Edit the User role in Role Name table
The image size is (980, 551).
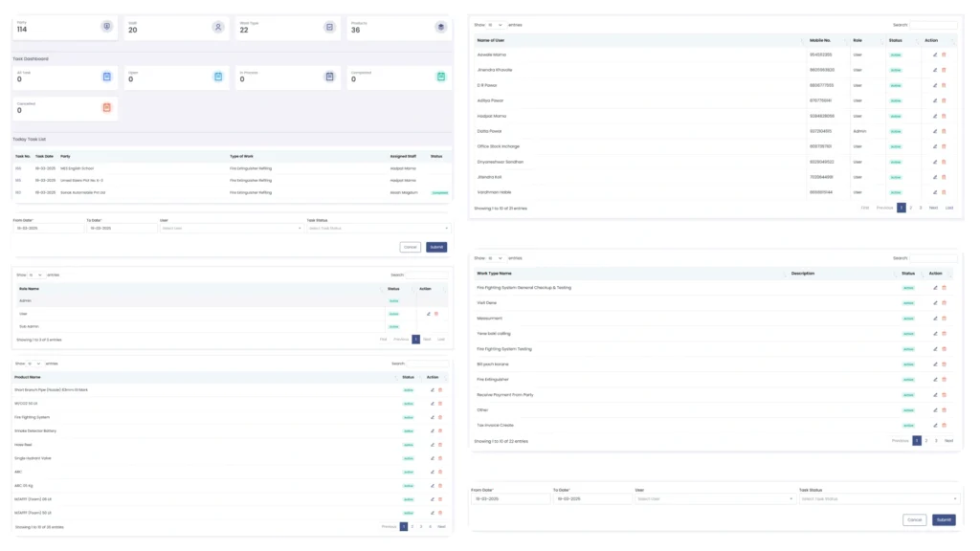[x=428, y=314]
